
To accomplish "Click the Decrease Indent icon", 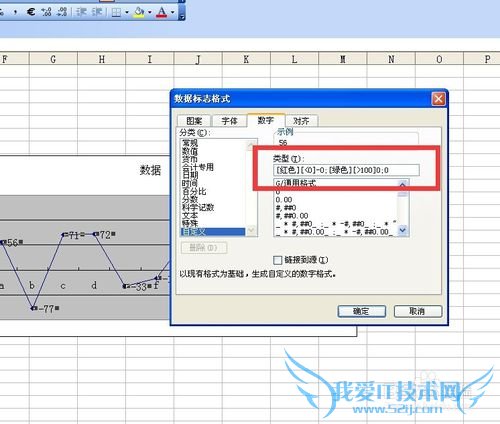I will coord(81,12).
